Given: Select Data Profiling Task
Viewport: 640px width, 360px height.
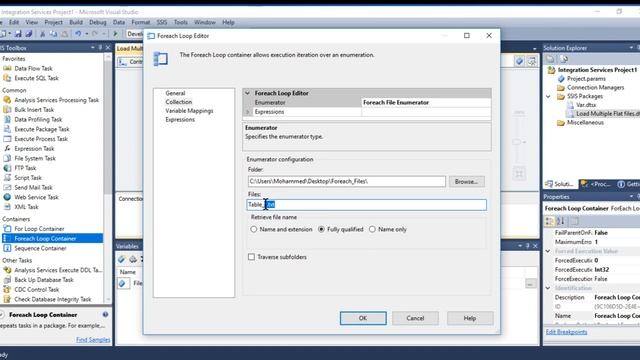Looking at the screenshot, I should point(38,120).
